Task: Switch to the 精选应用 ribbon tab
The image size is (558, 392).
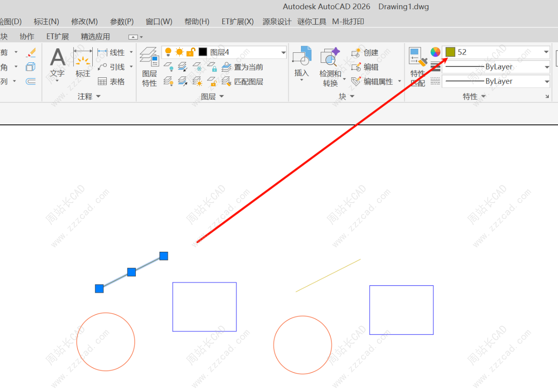Action: coord(95,36)
